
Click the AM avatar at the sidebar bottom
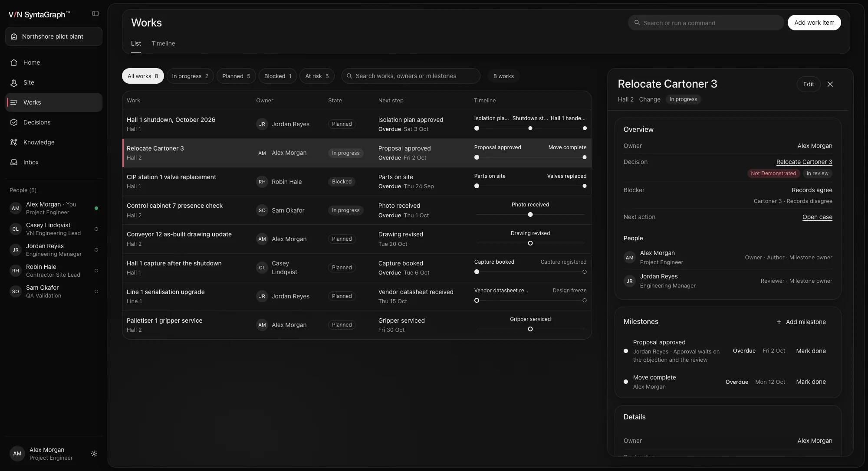coord(17,454)
